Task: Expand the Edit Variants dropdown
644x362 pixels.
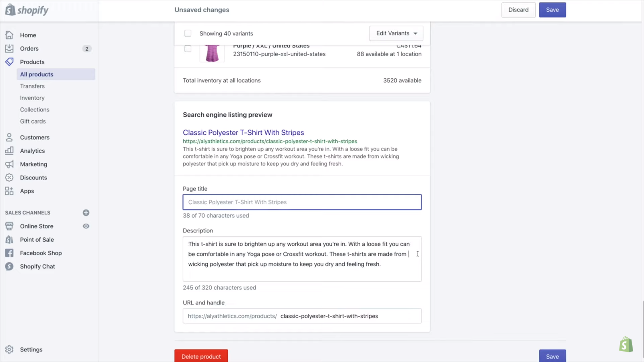Action: point(396,33)
